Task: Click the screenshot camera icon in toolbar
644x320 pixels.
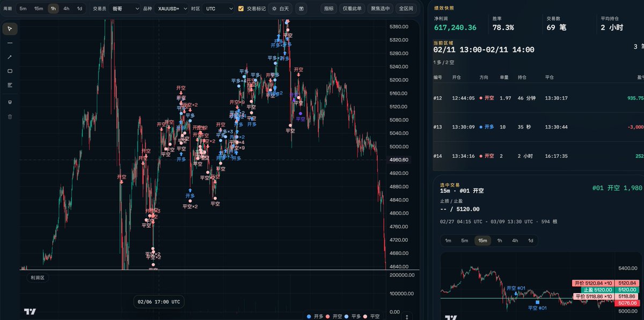Action: pyautogui.click(x=301, y=9)
